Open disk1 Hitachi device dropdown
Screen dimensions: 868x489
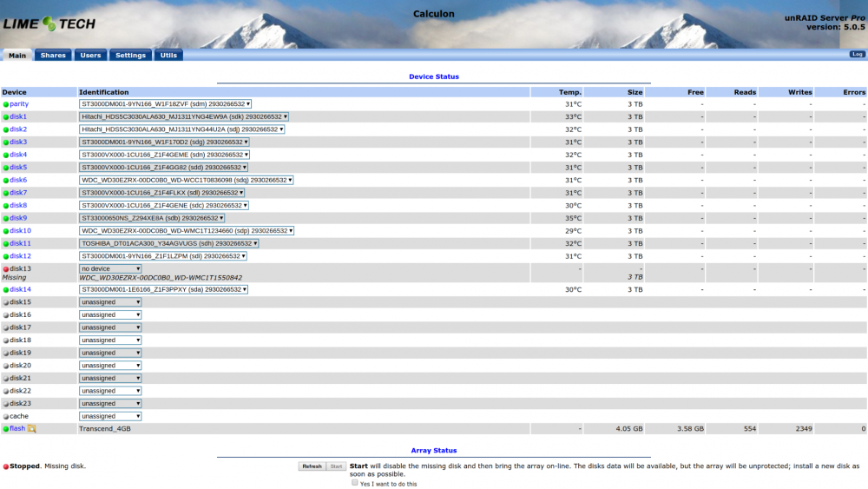tap(184, 117)
